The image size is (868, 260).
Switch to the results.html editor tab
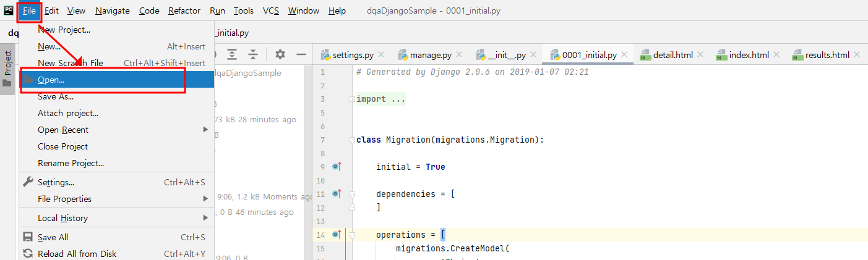pos(827,55)
